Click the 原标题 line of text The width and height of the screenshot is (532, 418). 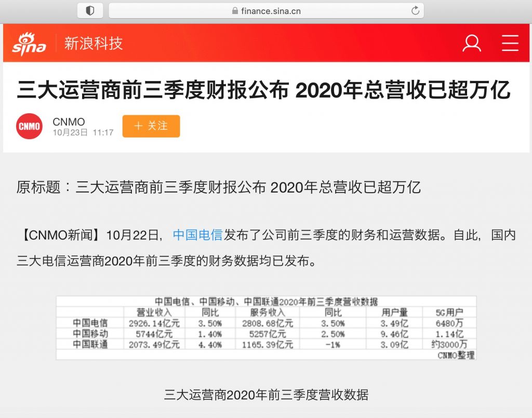(219, 187)
